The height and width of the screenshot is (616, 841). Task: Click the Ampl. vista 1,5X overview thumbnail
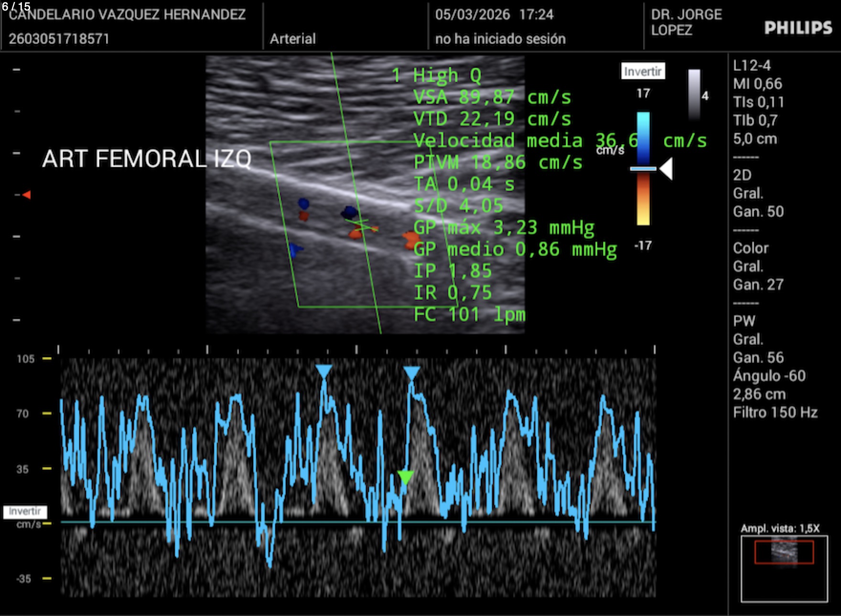pyautogui.click(x=784, y=568)
